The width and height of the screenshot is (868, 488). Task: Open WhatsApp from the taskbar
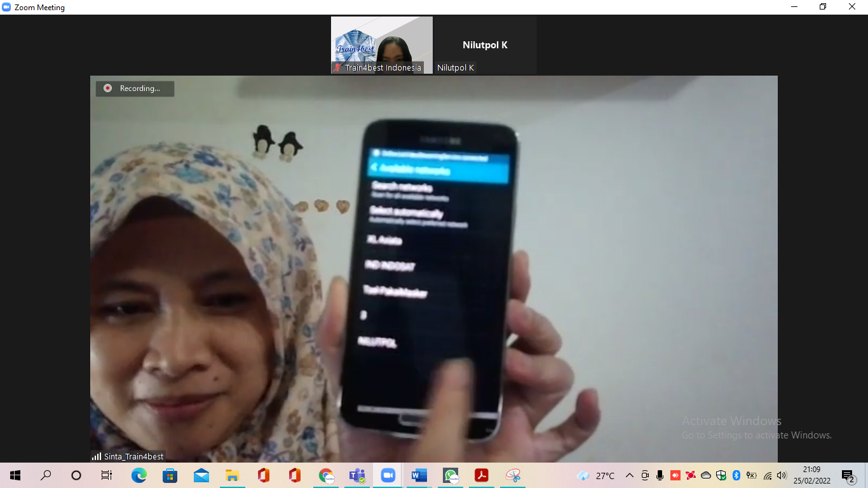tap(451, 475)
